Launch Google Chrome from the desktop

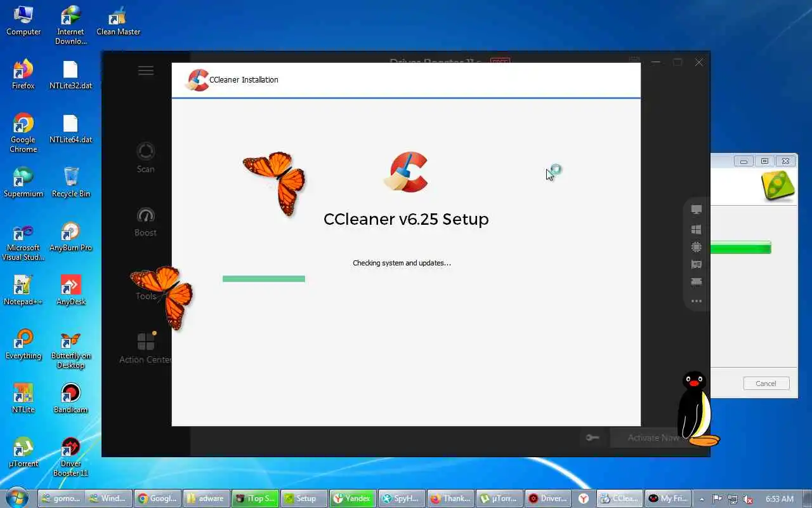coord(23,133)
